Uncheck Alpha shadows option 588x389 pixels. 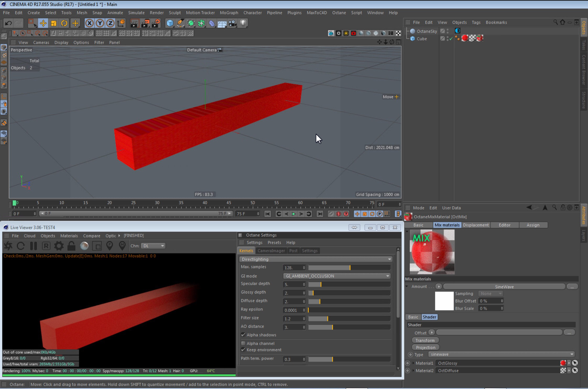pyautogui.click(x=243, y=335)
